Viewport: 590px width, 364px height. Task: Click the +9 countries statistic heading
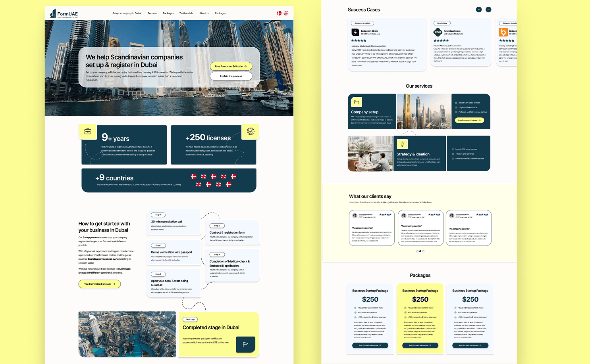114,178
